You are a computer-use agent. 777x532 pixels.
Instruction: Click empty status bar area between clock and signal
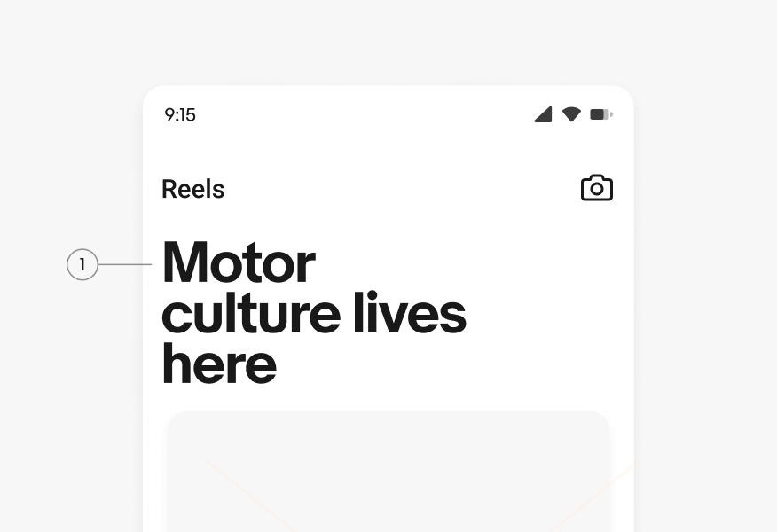click(365, 115)
